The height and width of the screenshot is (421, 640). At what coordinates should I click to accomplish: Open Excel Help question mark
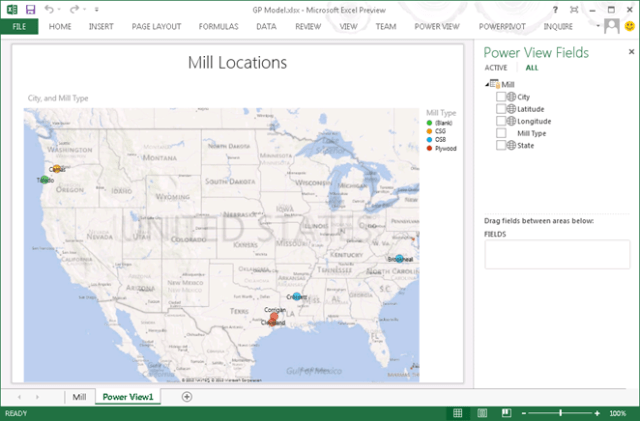pyautogui.click(x=555, y=10)
